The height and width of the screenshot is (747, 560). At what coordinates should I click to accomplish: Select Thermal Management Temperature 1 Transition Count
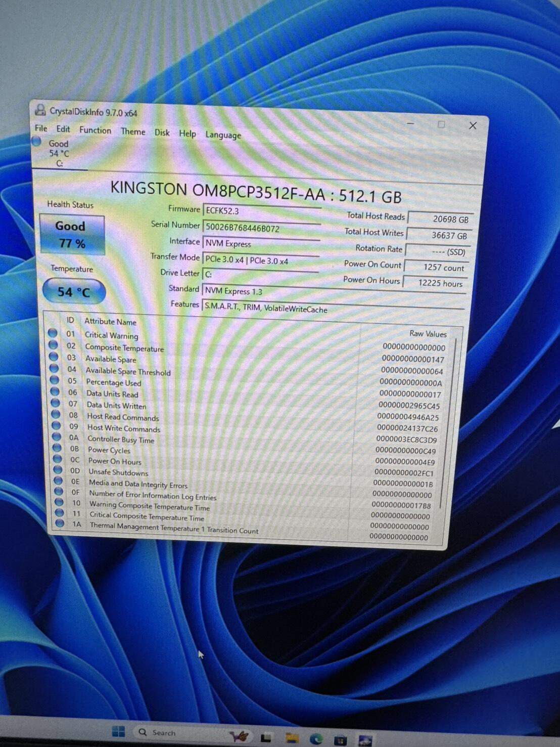pyautogui.click(x=174, y=528)
